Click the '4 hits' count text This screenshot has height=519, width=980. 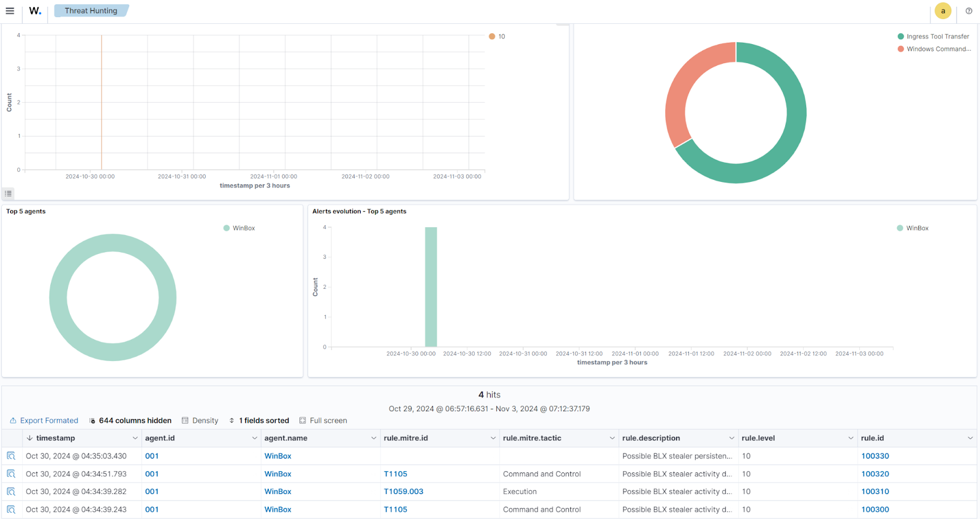pos(489,395)
